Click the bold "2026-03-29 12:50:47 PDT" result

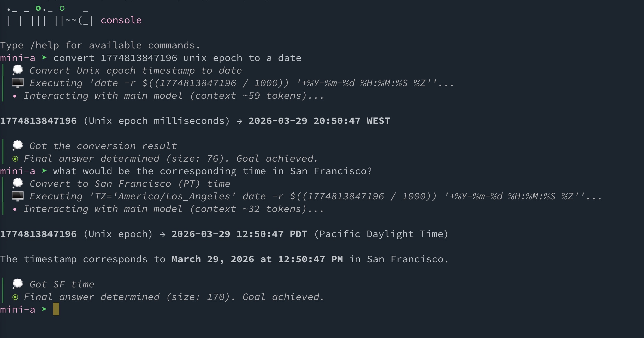coord(239,234)
